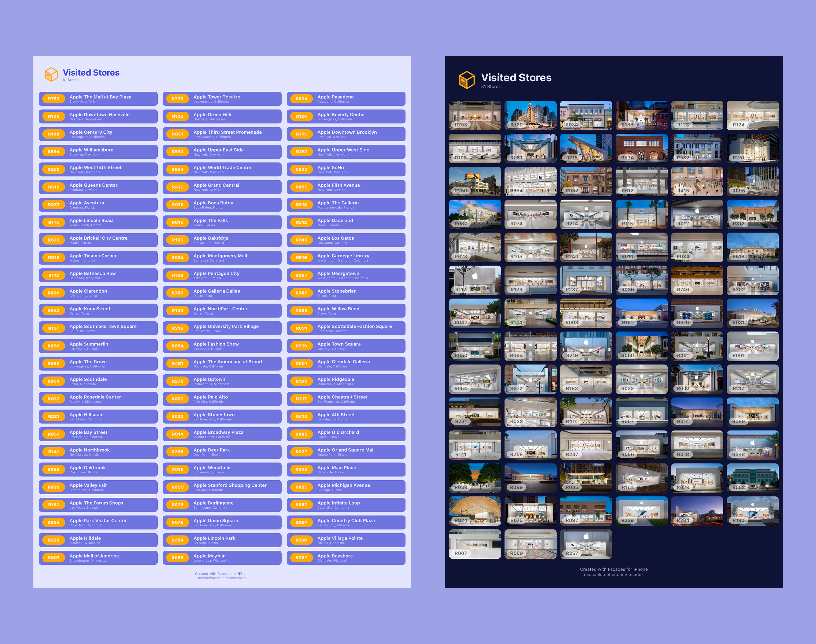The width and height of the screenshot is (816, 644).
Task: Open the R650 store photo thumbnail
Action: click(x=475, y=346)
